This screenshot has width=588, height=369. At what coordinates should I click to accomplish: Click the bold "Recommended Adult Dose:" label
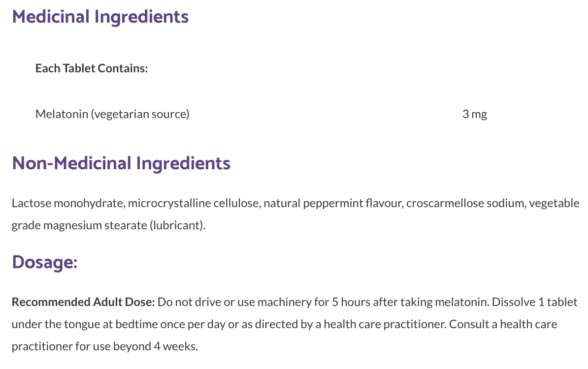83,302
